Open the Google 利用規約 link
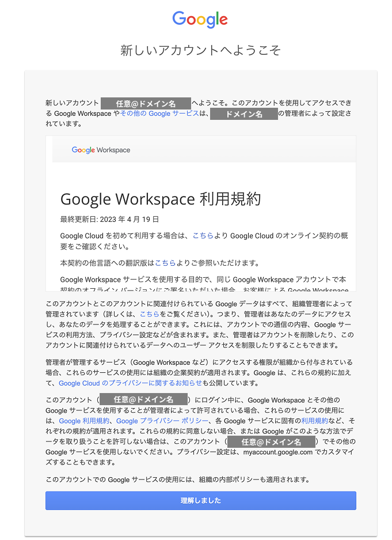This screenshot has width=392, height=540. tap(84, 421)
